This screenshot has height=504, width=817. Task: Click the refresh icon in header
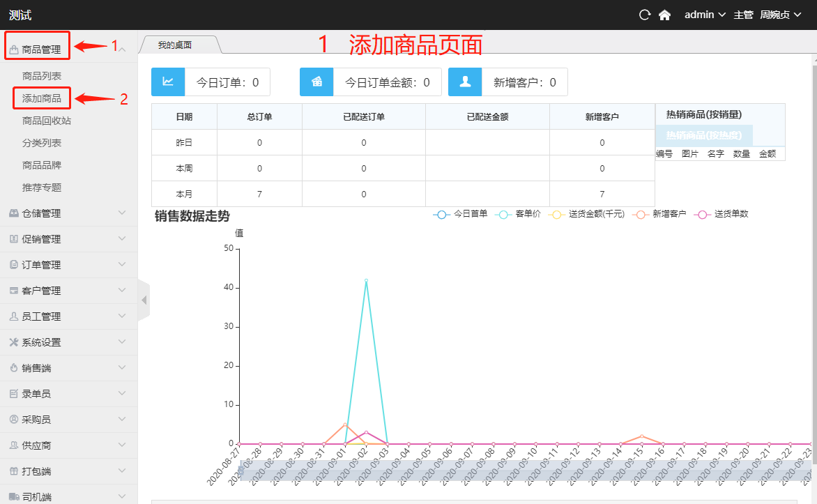point(645,15)
